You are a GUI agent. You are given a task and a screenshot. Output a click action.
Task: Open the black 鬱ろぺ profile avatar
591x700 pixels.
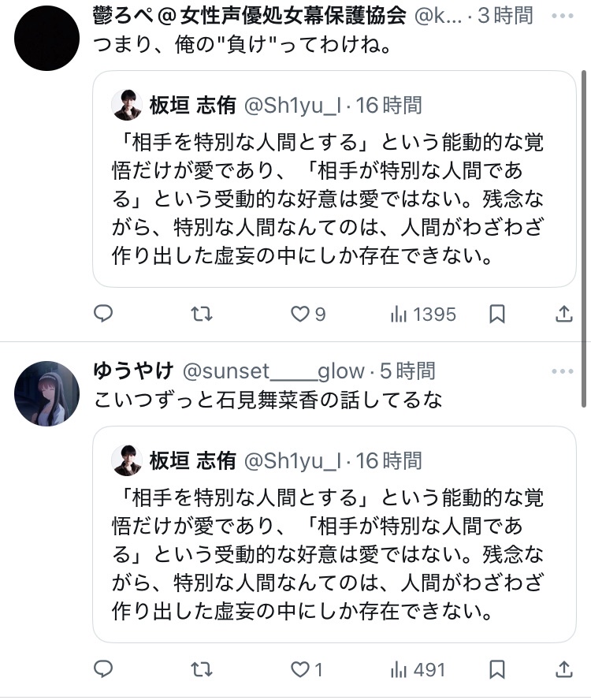tap(46, 38)
